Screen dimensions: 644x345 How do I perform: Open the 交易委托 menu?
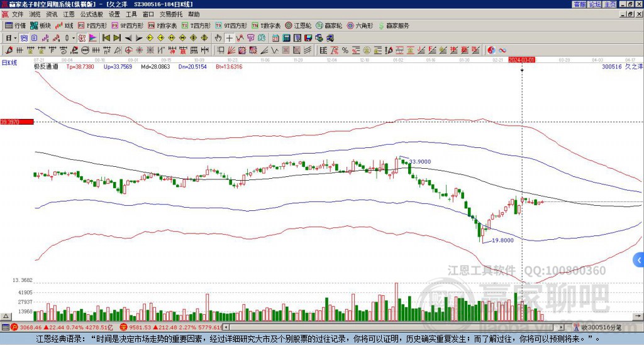point(171,14)
